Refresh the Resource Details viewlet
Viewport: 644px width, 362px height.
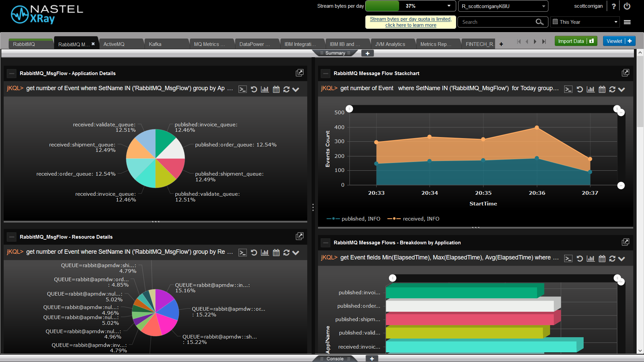click(286, 253)
